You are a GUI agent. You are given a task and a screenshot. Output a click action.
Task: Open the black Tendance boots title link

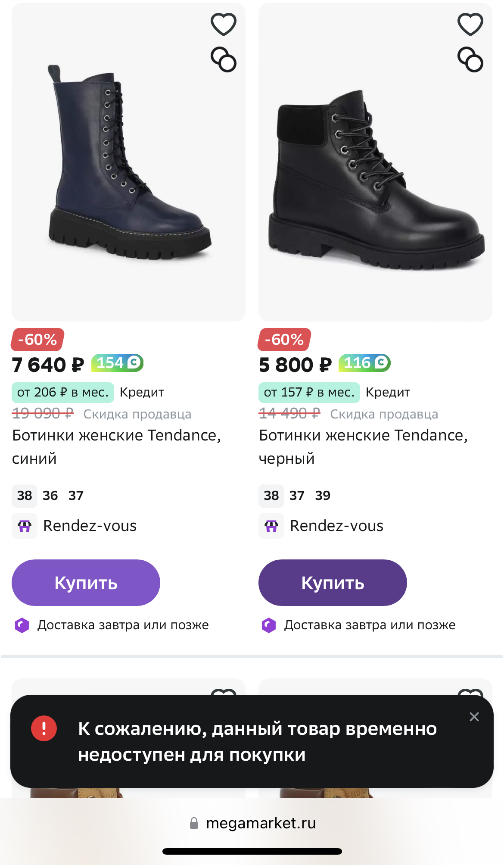click(363, 447)
